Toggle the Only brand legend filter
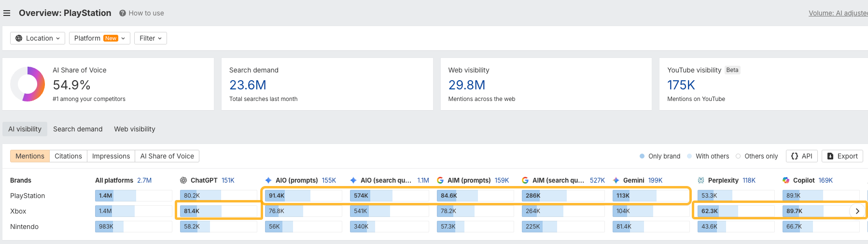The width and height of the screenshot is (868, 244). pos(659,156)
